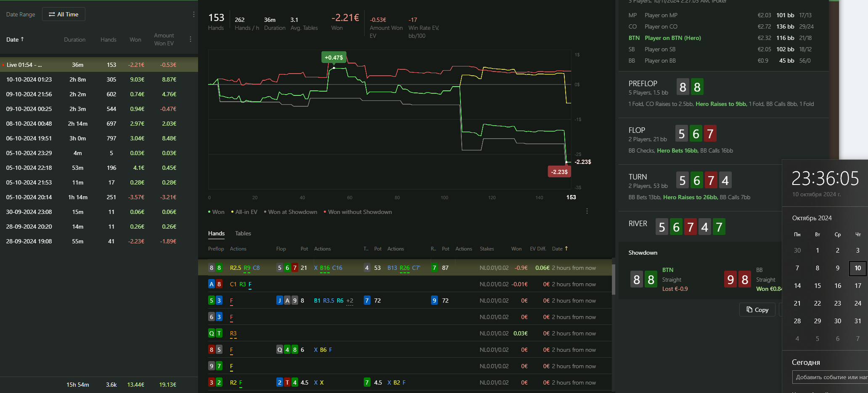Image resolution: width=868 pixels, height=393 pixels.
Task: Select day 10 in the calendar
Action: (858, 268)
